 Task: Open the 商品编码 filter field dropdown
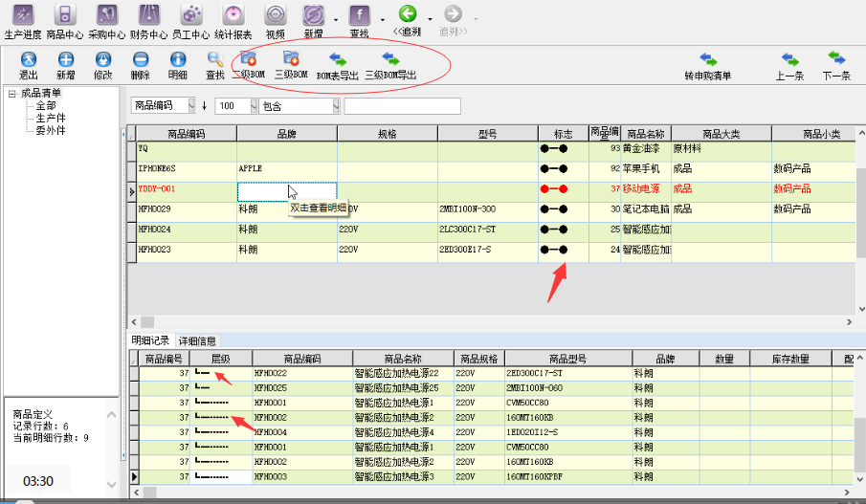[191, 105]
